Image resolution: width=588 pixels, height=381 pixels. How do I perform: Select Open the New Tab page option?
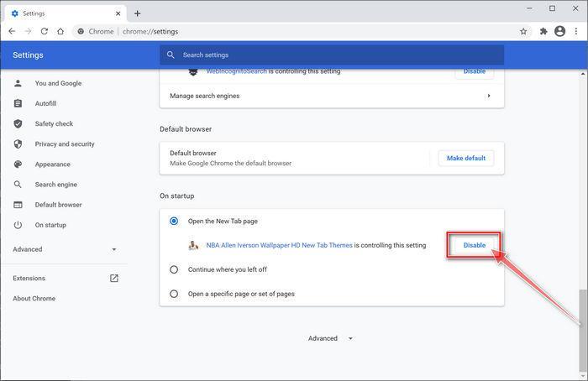tap(174, 222)
